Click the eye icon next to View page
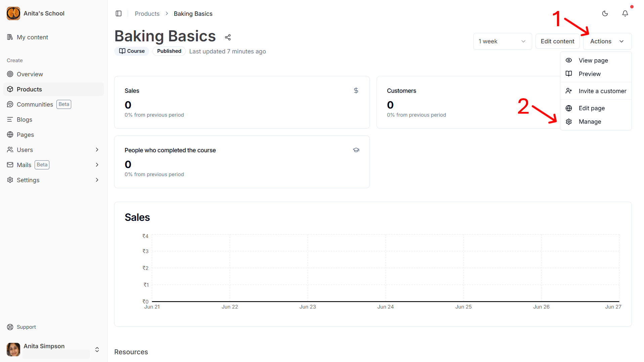Viewport: 644px width, 362px height. (569, 60)
